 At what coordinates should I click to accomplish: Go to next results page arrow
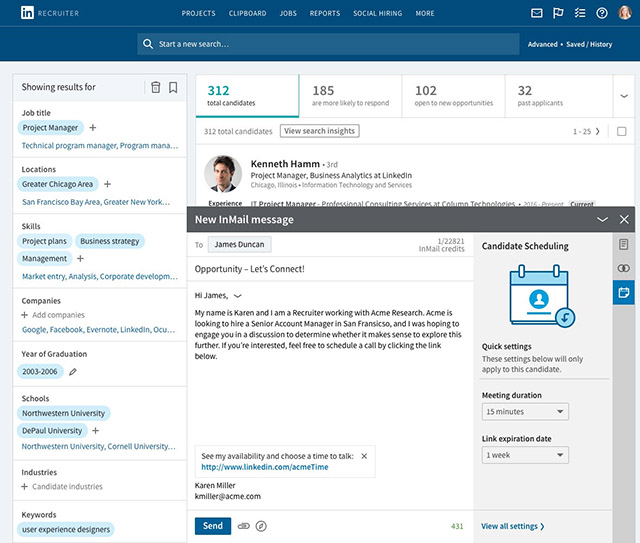[x=598, y=131]
